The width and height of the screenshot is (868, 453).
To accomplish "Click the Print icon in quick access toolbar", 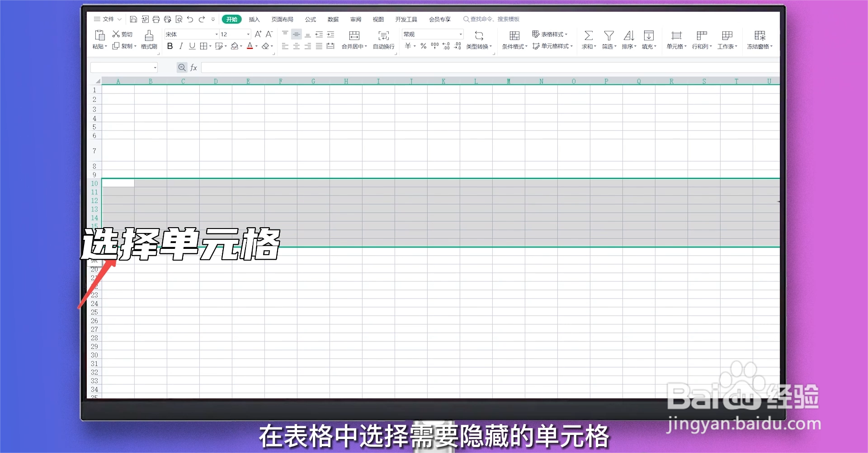I will tap(156, 19).
